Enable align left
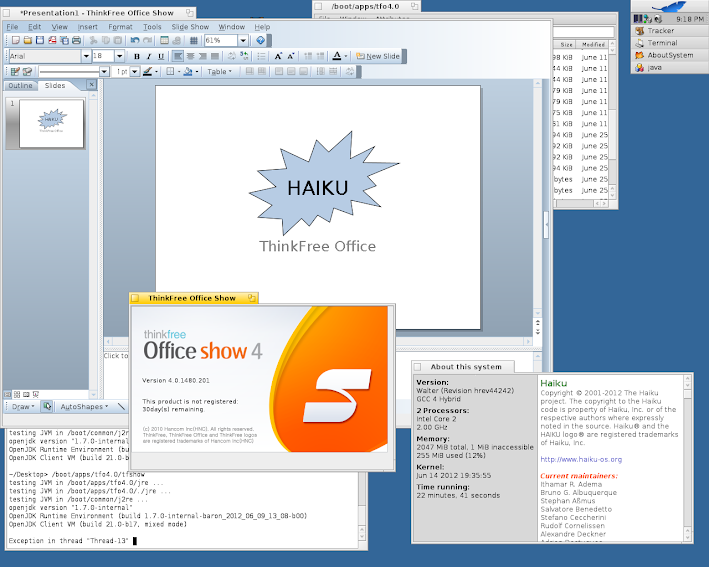Image resolution: width=709 pixels, height=567 pixels. [x=178, y=56]
